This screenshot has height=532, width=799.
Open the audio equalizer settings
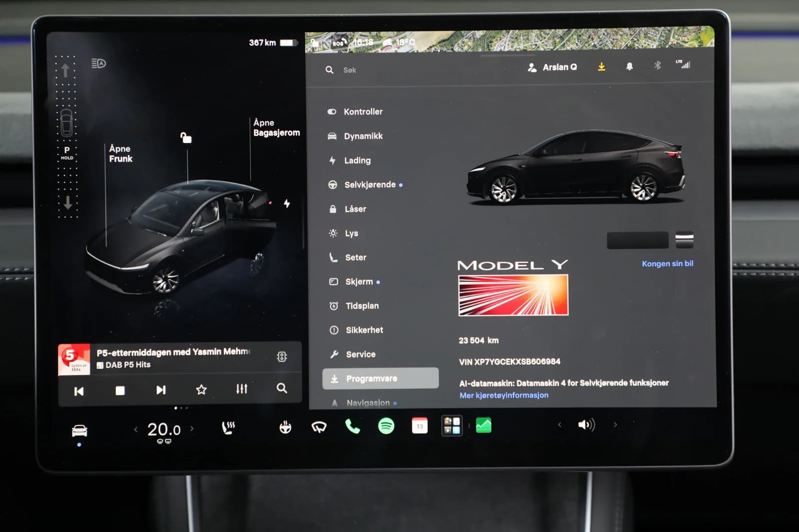pos(242,389)
